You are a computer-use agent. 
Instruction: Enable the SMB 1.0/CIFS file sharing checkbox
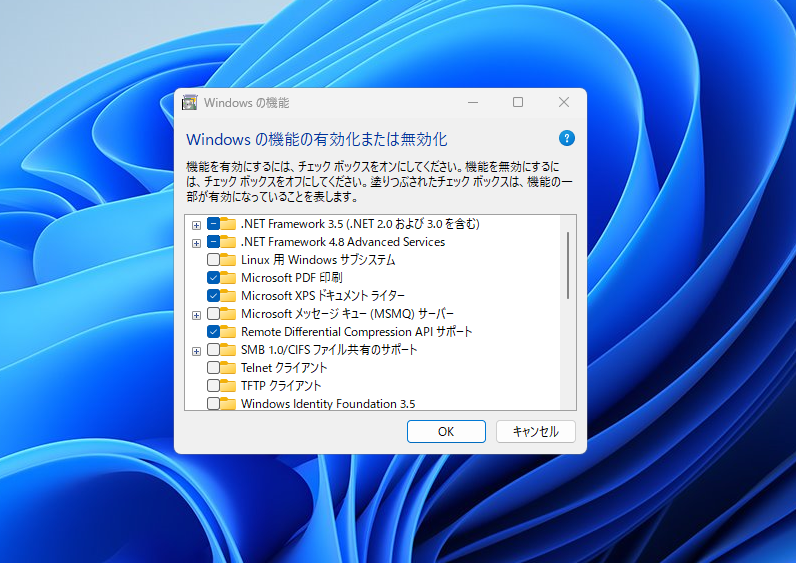[213, 350]
